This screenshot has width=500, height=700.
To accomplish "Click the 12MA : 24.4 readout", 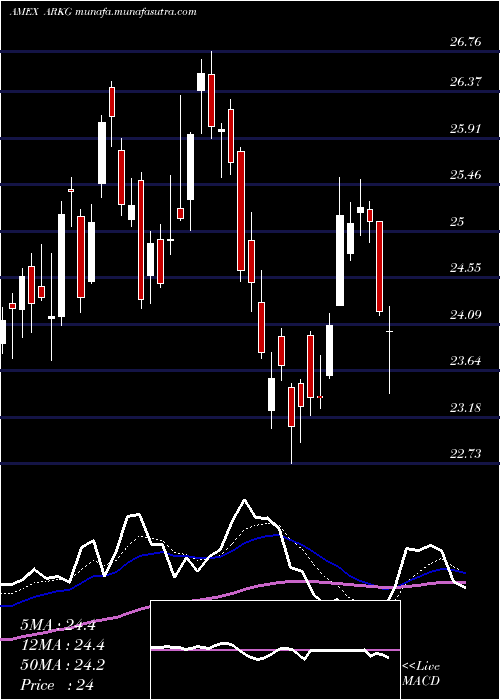I will 62,646.
